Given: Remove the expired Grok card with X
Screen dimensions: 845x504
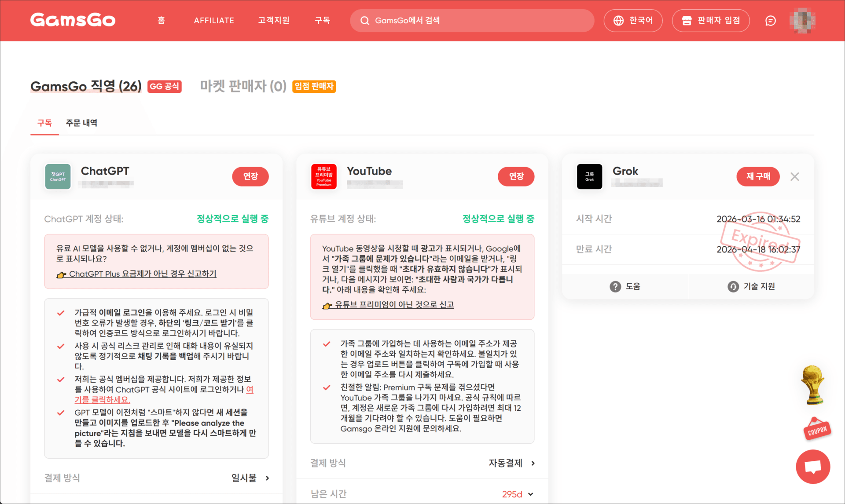Looking at the screenshot, I should tap(794, 176).
